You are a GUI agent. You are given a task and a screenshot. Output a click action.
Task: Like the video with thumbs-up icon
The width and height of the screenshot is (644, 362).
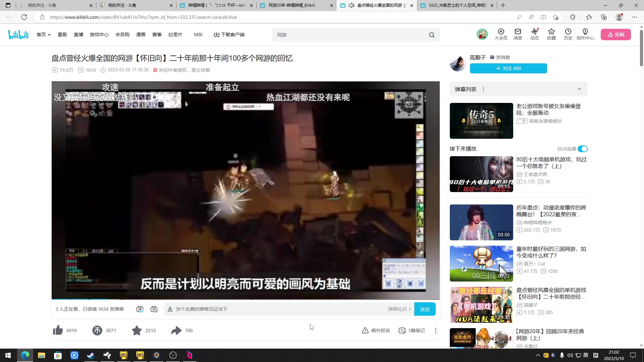58,330
